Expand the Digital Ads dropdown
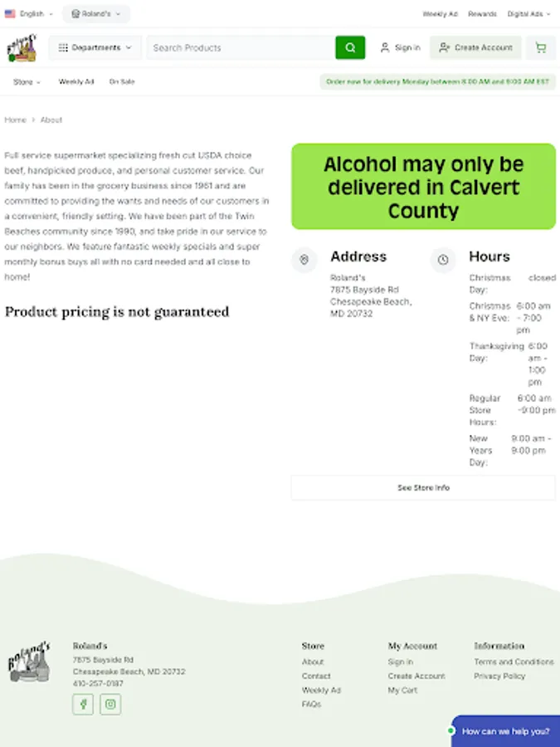The image size is (560, 747). [x=528, y=14]
